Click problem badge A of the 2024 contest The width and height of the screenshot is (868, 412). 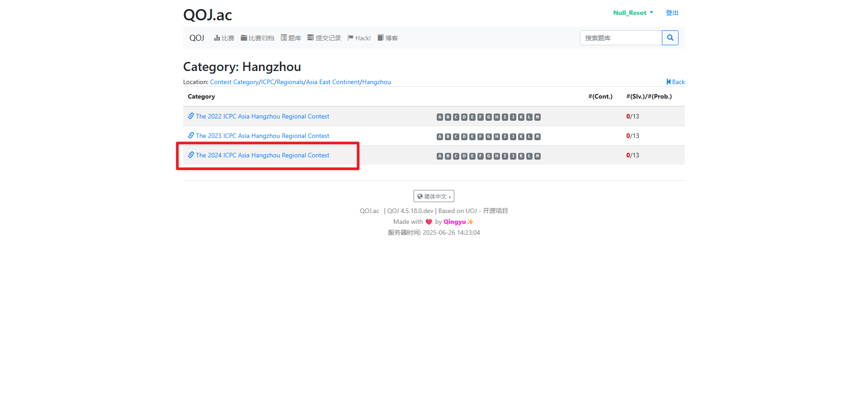[439, 156]
